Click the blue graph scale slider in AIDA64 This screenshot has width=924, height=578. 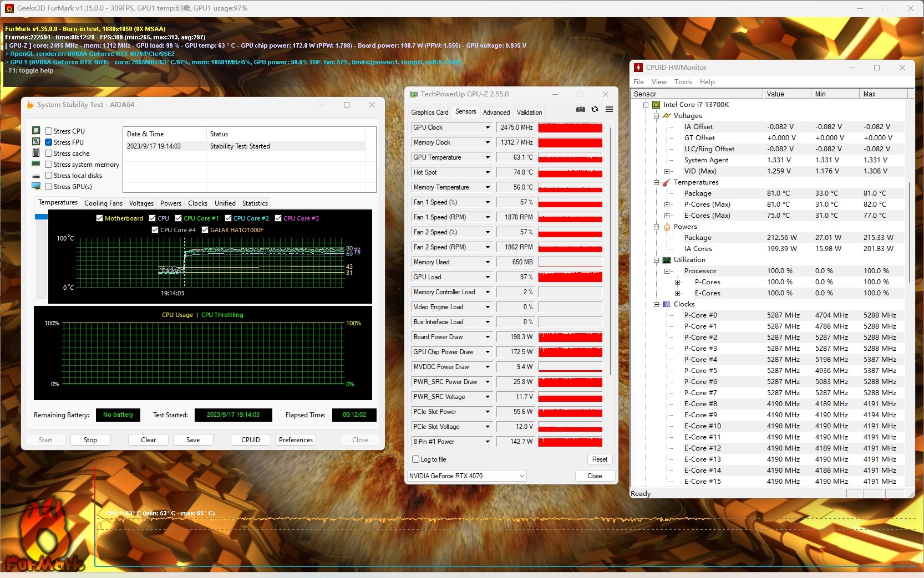[x=41, y=217]
